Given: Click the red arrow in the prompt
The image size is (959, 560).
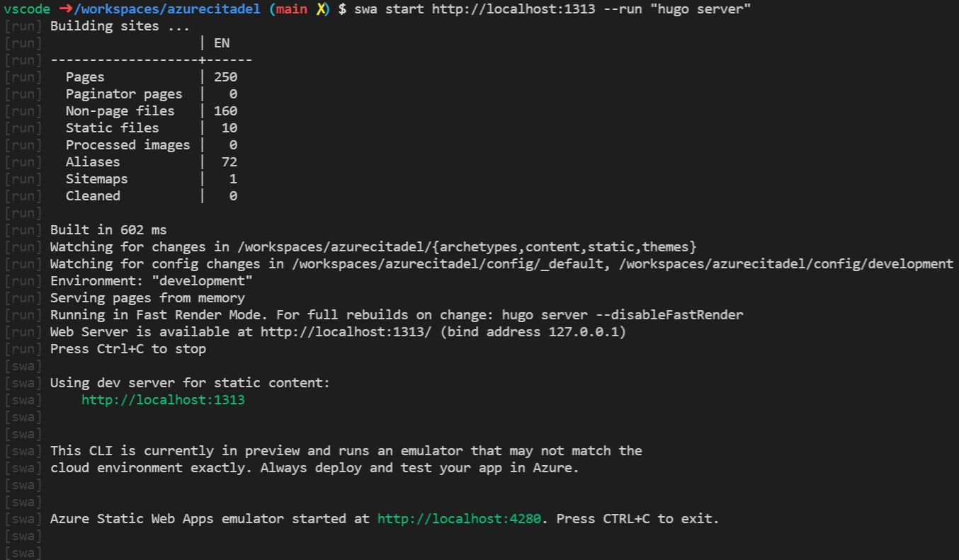Looking at the screenshot, I should tap(66, 9).
